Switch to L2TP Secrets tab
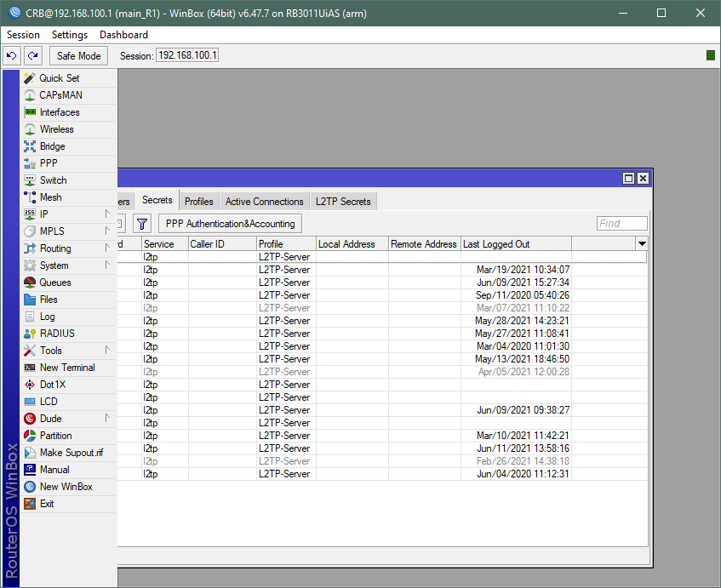The image size is (721, 588). (x=343, y=202)
